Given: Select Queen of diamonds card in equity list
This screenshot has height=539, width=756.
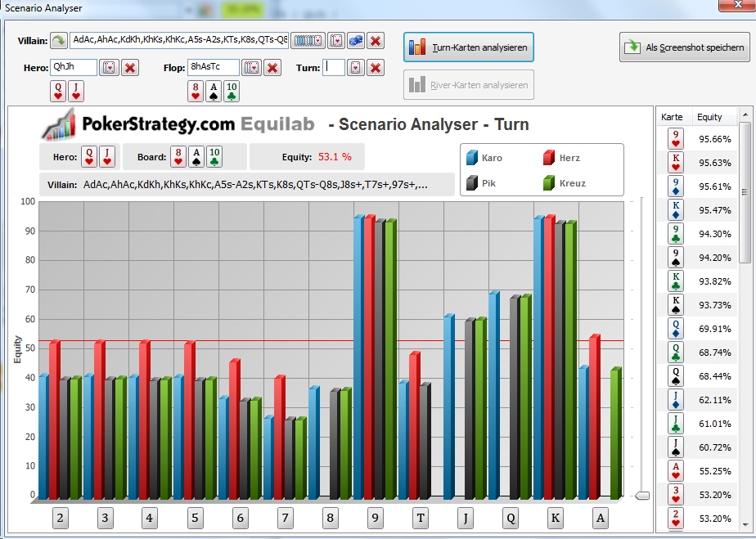Looking at the screenshot, I should click(676, 328).
